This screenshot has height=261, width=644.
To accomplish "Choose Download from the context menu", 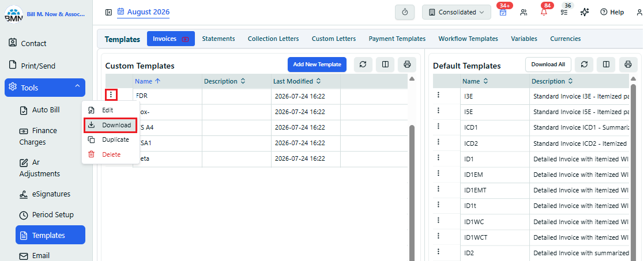I will [x=110, y=125].
